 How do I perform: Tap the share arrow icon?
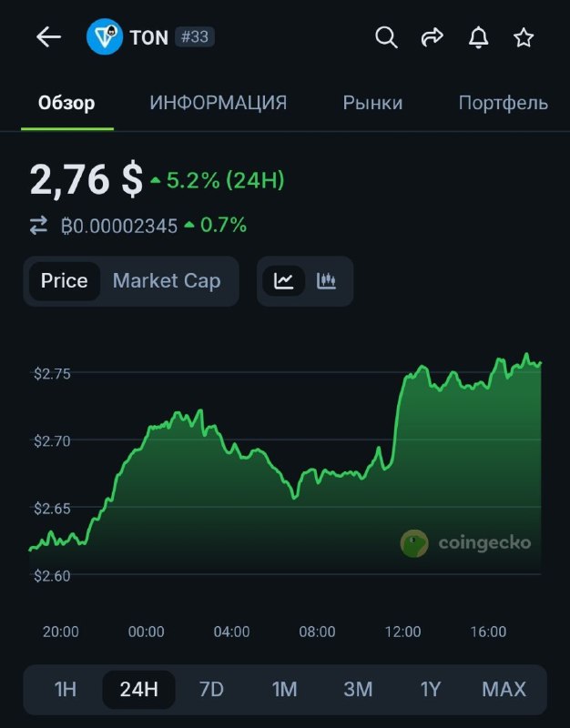coord(432,37)
